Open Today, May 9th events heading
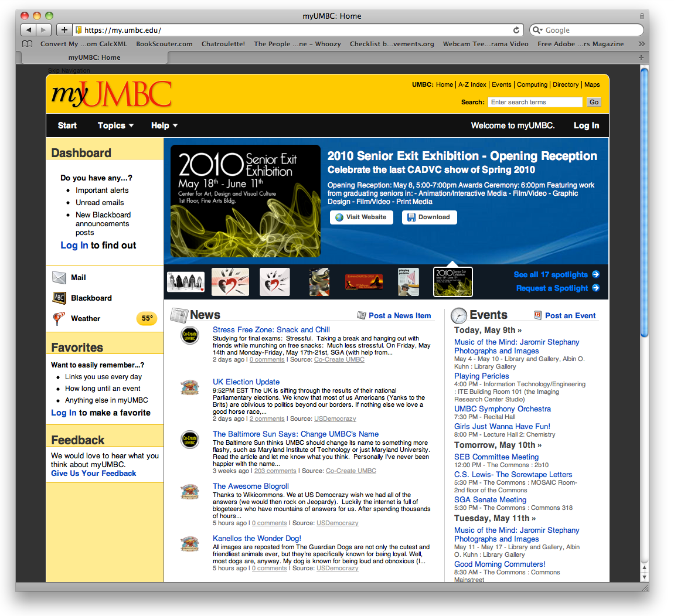The image size is (674, 616). pyautogui.click(x=488, y=330)
